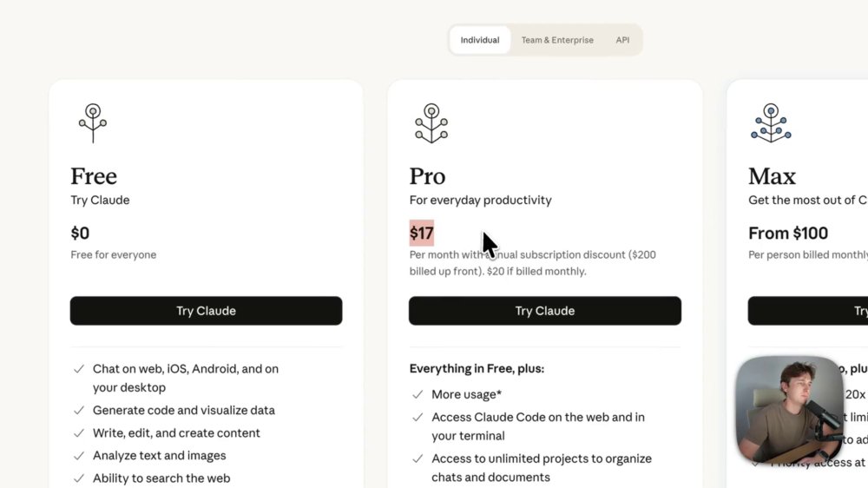The image size is (868, 488).
Task: Open the Team & Enterprise tab
Action: [x=557, y=40]
